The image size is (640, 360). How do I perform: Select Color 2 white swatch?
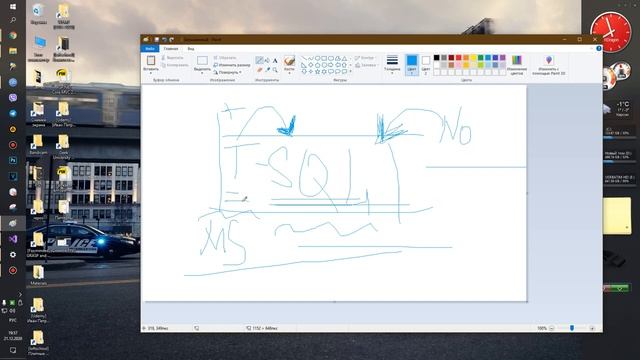(426, 65)
